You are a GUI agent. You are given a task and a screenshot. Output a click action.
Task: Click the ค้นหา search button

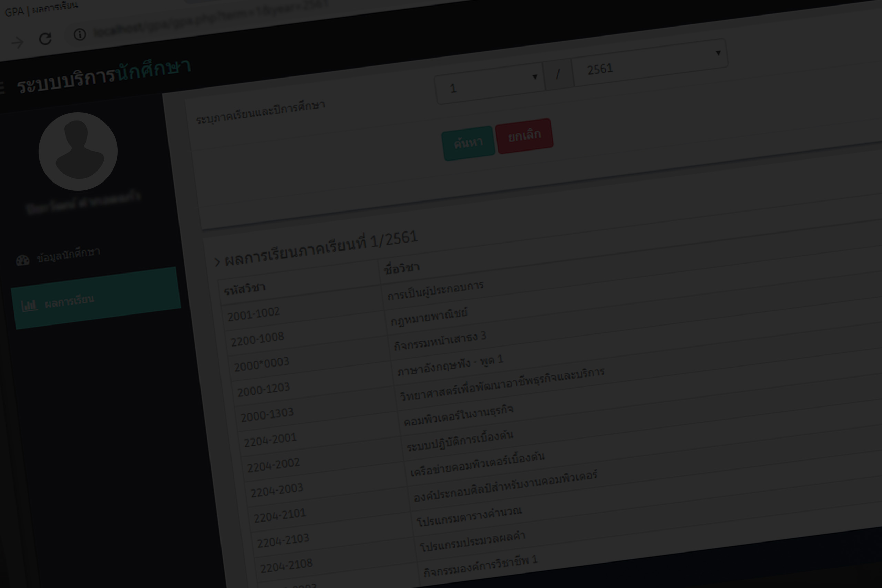click(x=468, y=143)
